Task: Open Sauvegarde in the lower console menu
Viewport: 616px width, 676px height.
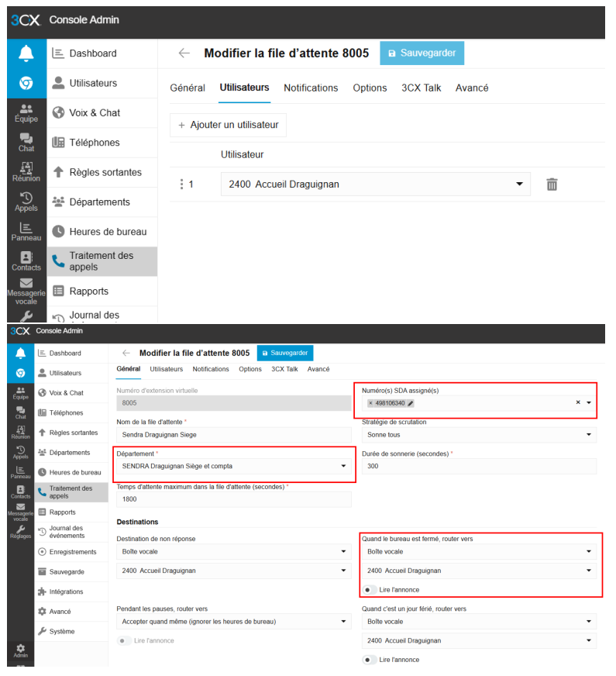Action: (71, 571)
